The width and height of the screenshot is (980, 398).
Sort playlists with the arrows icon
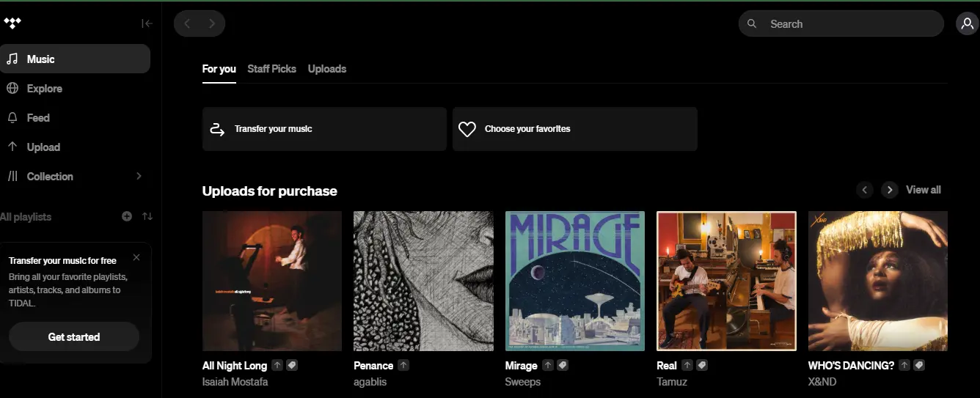pos(147,216)
